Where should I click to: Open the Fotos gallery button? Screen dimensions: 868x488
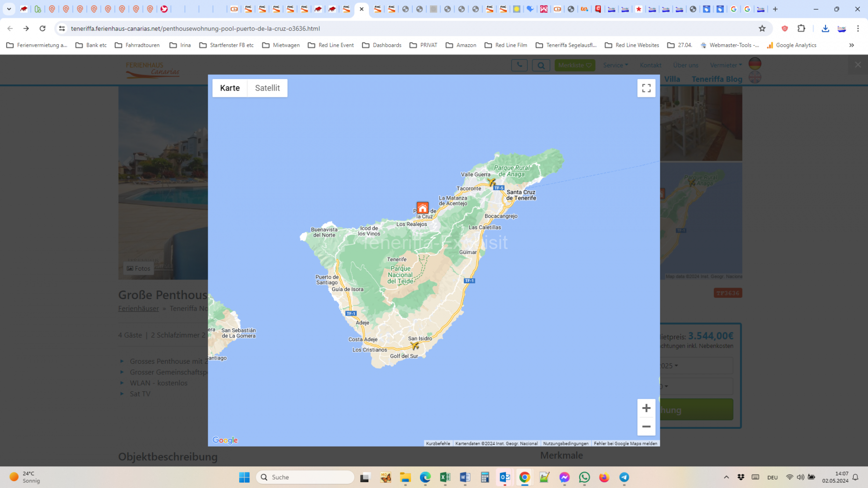click(138, 268)
